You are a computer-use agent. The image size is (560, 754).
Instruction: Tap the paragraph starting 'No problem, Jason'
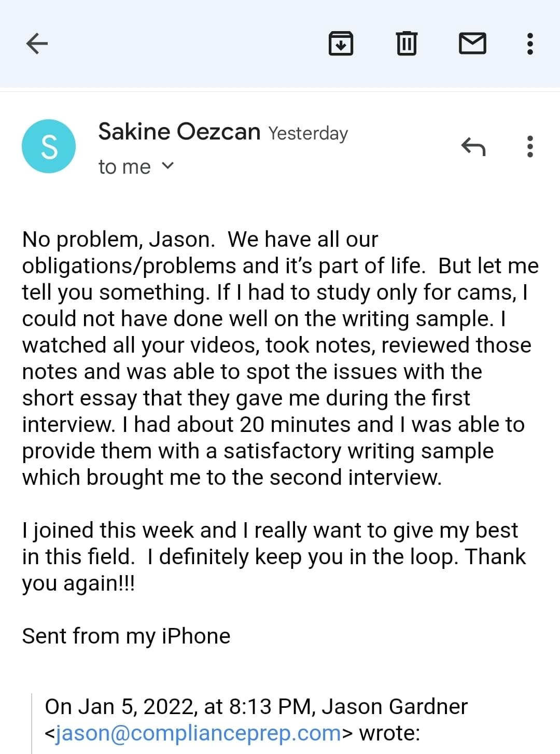click(280, 358)
